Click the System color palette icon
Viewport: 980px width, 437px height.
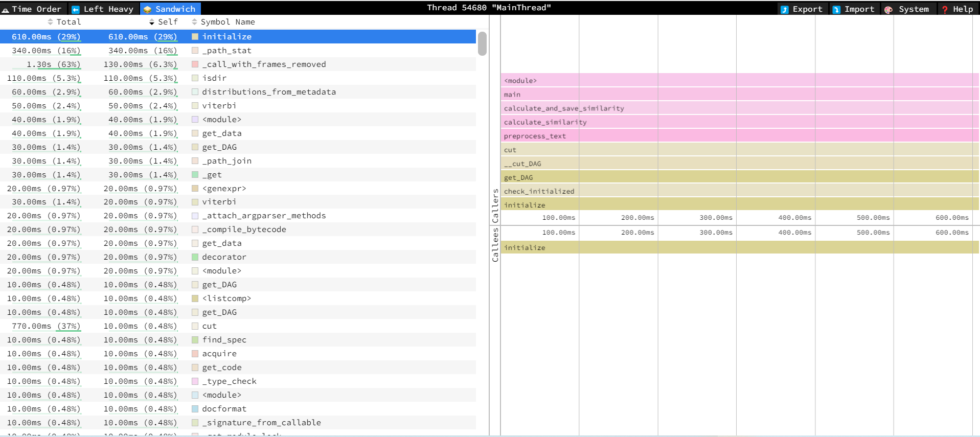[888, 9]
